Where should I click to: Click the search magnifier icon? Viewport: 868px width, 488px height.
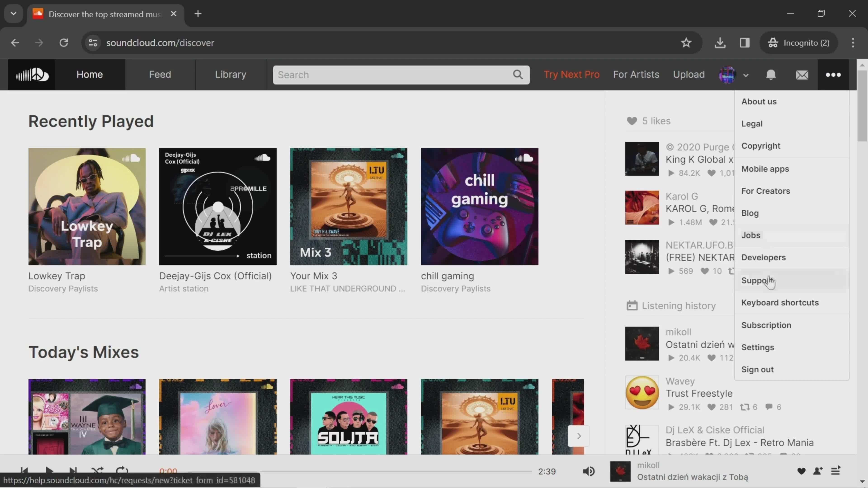[x=518, y=74]
